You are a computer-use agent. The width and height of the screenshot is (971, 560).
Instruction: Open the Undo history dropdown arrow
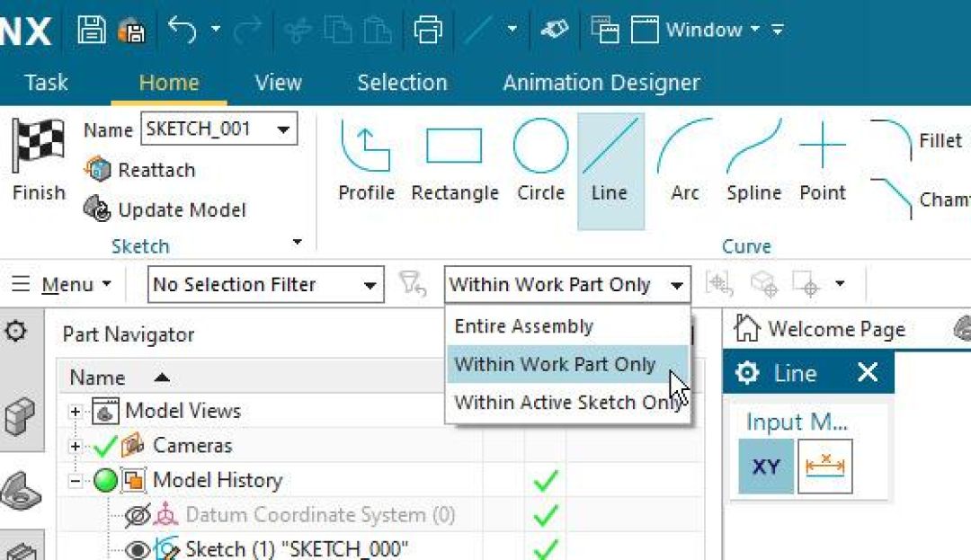[216, 29]
